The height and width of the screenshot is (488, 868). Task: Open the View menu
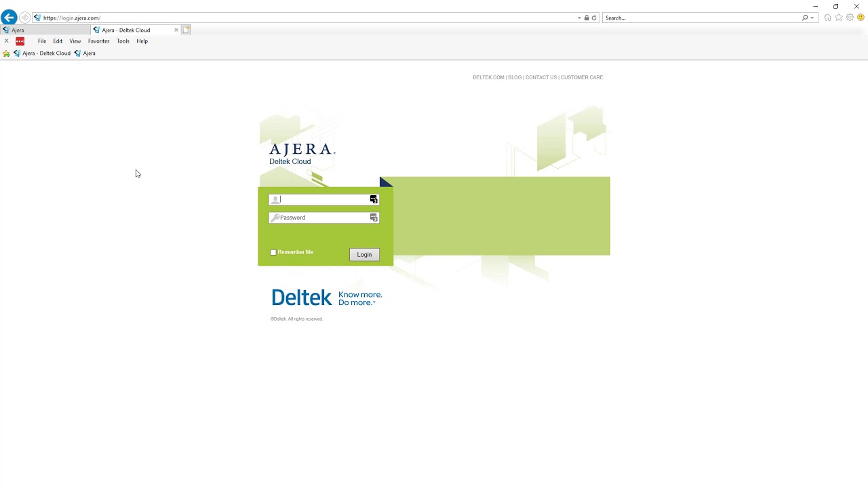point(75,41)
